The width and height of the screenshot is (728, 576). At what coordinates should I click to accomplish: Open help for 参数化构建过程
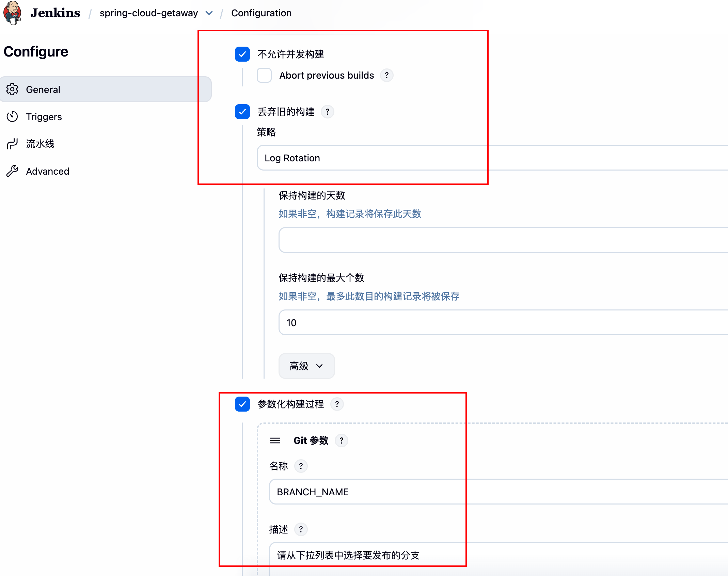337,404
